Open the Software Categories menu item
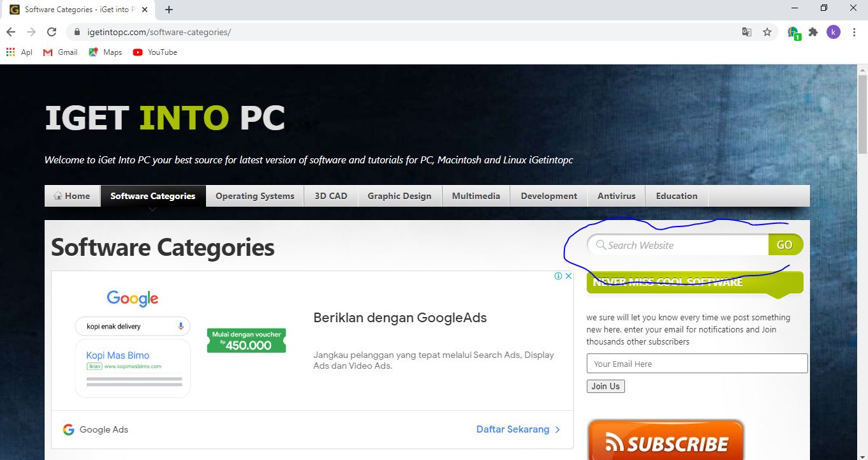Viewport: 868px width, 460px height. (153, 196)
